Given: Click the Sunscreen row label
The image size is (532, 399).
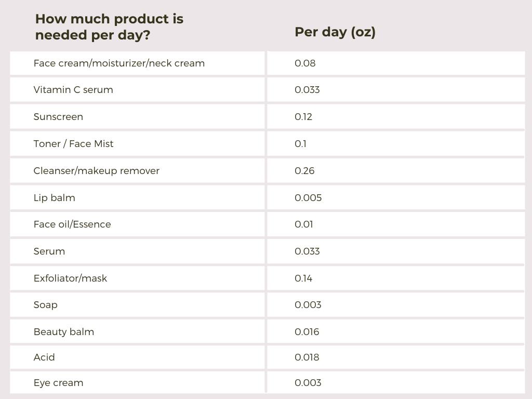Looking at the screenshot, I should (x=58, y=117).
